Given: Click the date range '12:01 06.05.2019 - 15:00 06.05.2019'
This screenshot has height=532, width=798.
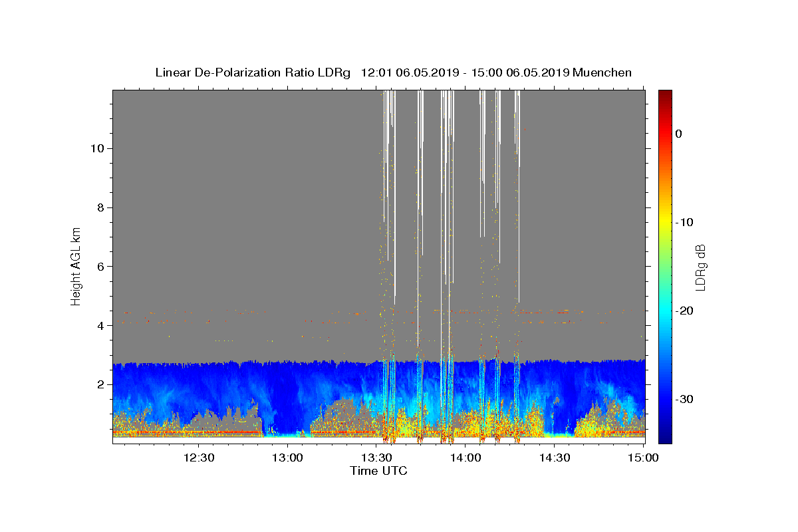Looking at the screenshot, I should pyautogui.click(x=465, y=72).
